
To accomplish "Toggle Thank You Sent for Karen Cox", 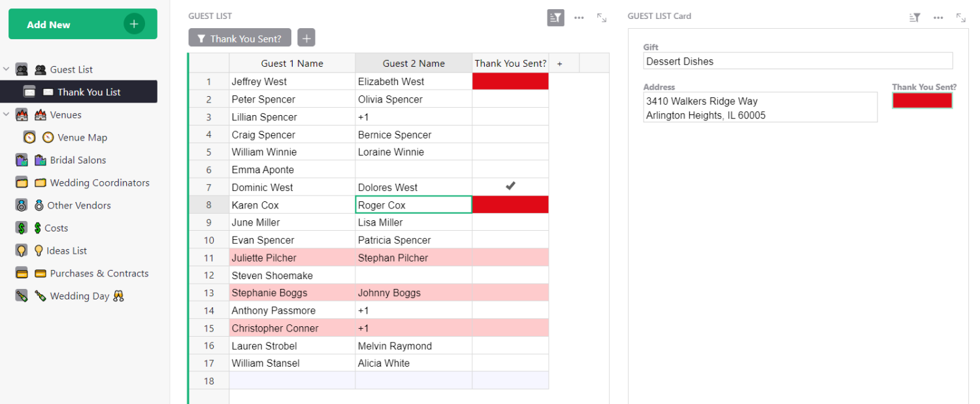I will [510, 205].
